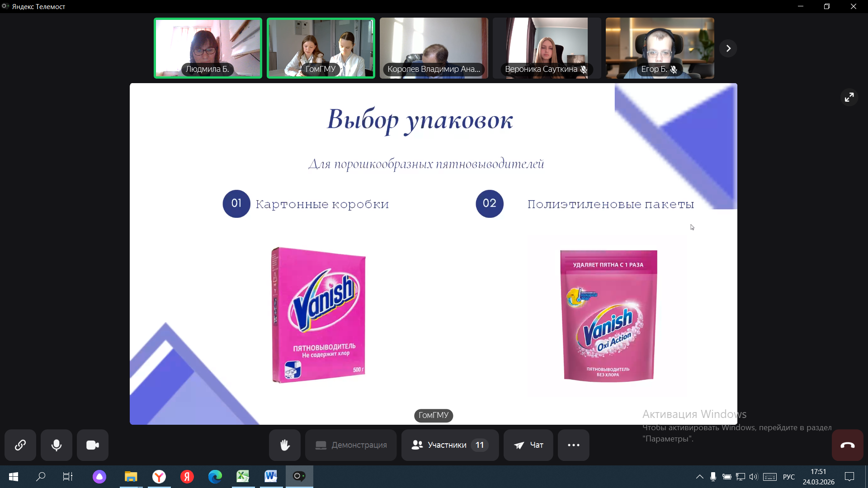Show the next participants with the right chevron

pos(728,48)
